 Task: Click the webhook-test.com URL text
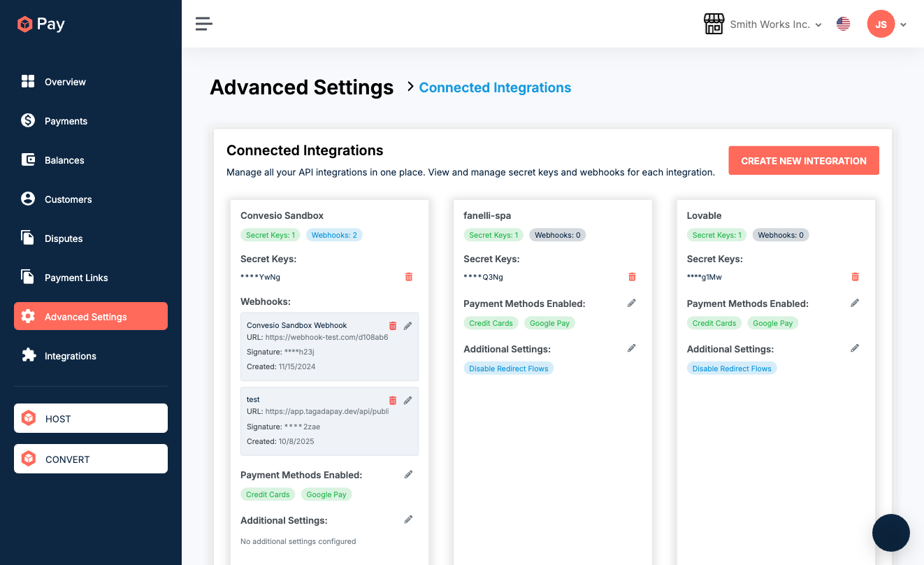click(x=326, y=337)
